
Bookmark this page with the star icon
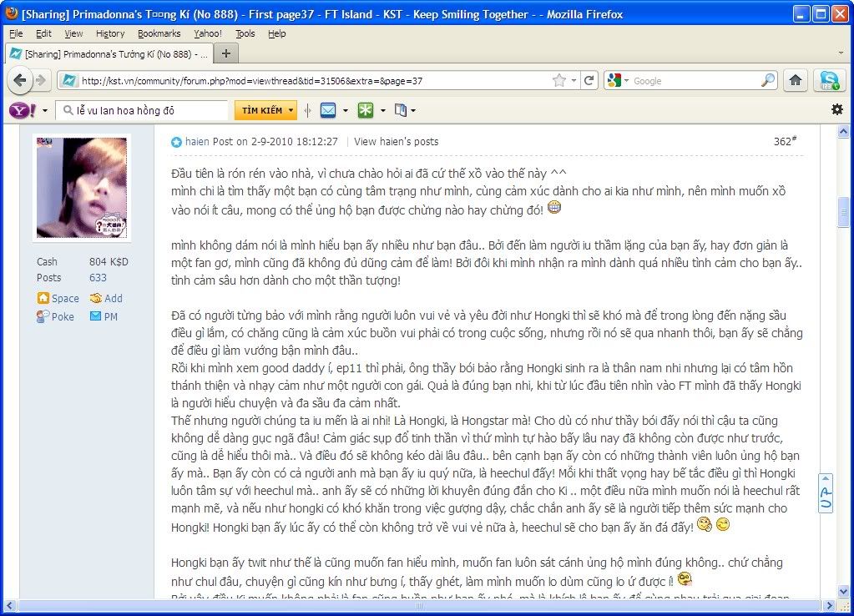pos(558,81)
